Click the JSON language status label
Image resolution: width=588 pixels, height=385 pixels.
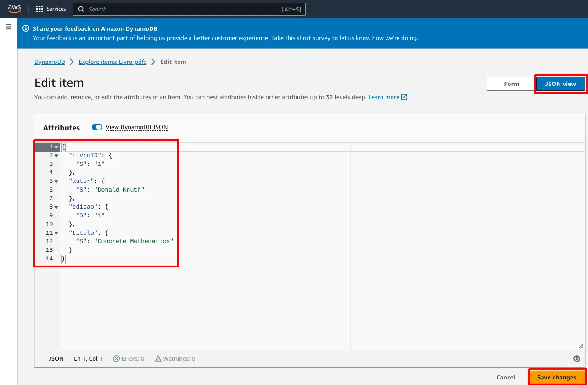coord(56,359)
